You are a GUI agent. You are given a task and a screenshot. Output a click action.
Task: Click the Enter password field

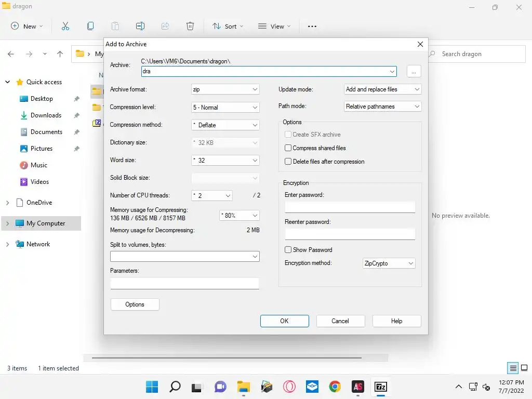350,207
